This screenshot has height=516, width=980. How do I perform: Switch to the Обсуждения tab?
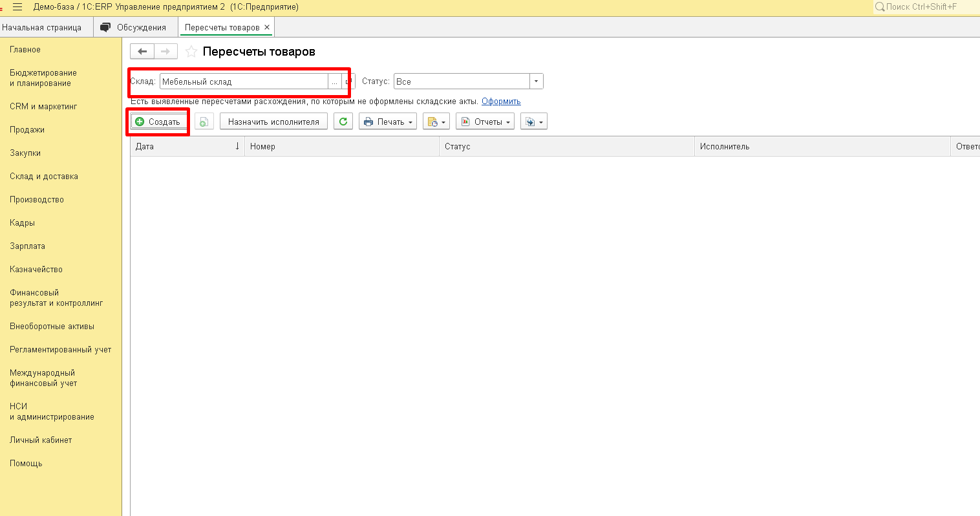point(135,27)
